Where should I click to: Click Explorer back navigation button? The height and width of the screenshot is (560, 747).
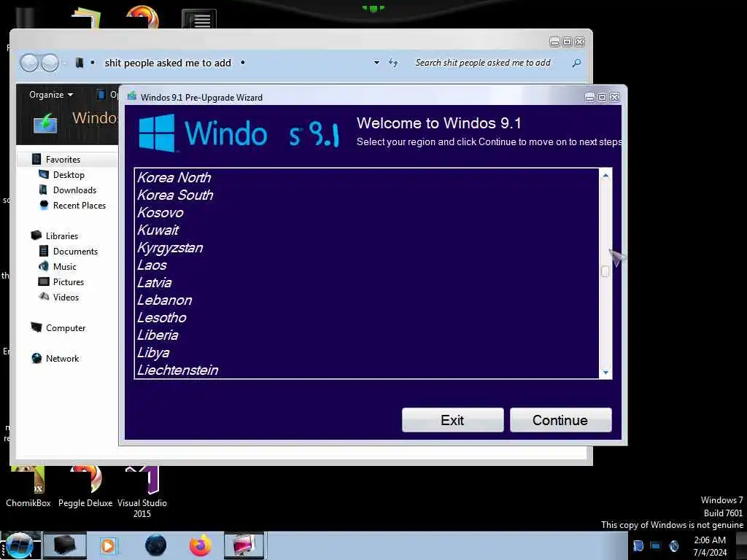[29, 63]
